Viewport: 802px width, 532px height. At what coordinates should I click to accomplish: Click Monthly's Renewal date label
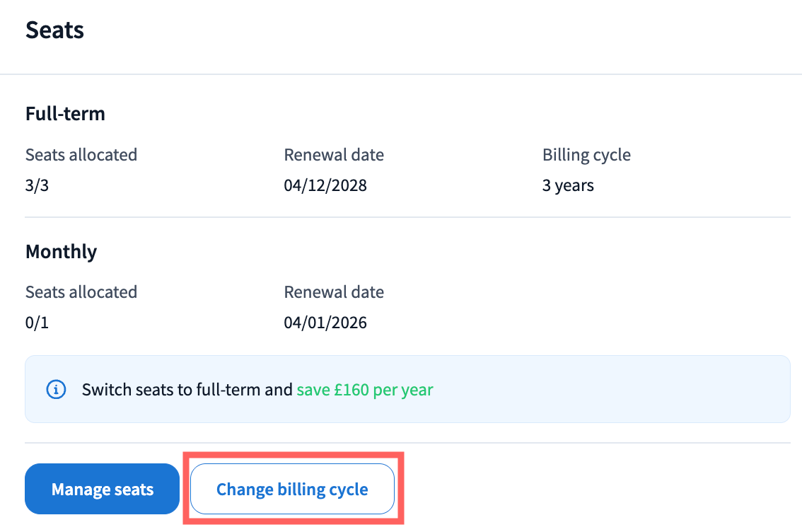334,292
